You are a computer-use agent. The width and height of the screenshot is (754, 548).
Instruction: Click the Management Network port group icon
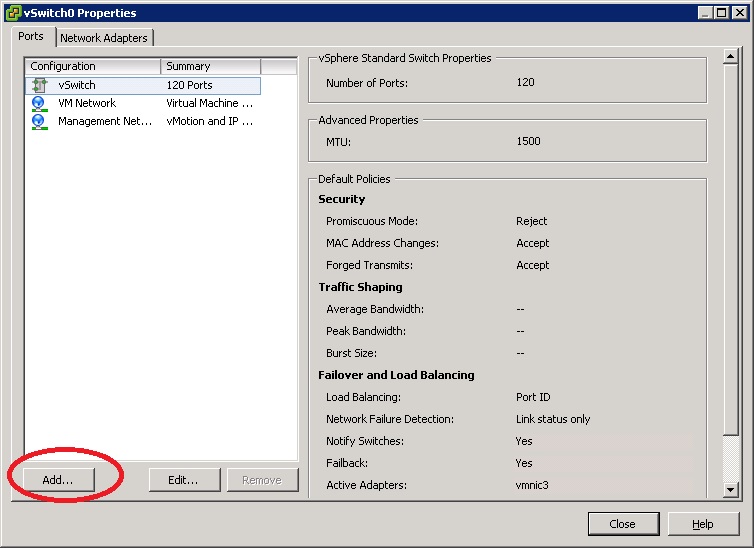pyautogui.click(x=39, y=121)
